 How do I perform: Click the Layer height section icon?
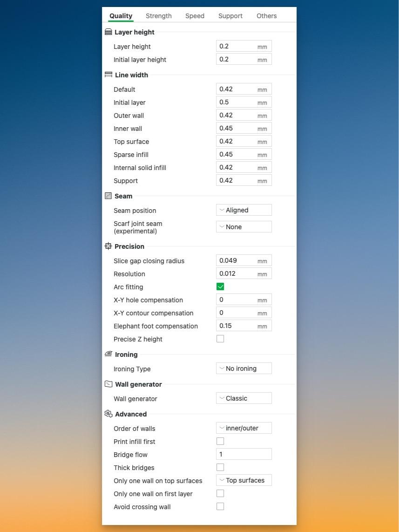click(x=108, y=32)
